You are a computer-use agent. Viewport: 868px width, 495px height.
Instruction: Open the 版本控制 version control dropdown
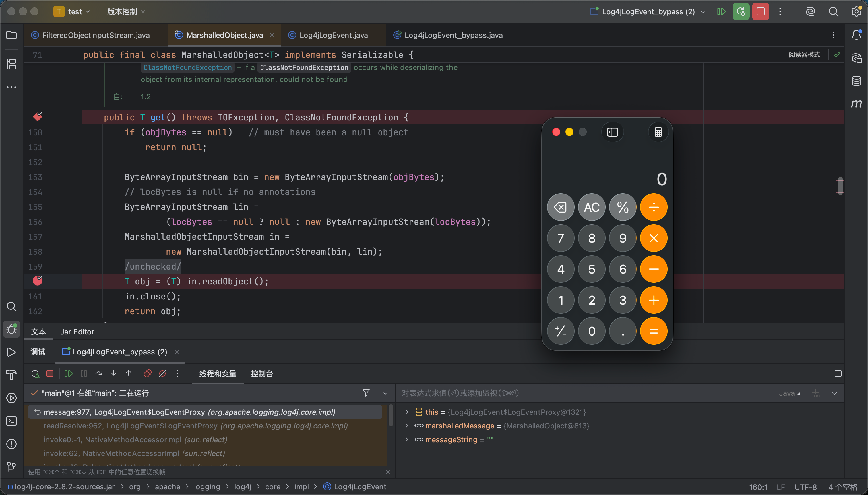pyautogui.click(x=126, y=12)
